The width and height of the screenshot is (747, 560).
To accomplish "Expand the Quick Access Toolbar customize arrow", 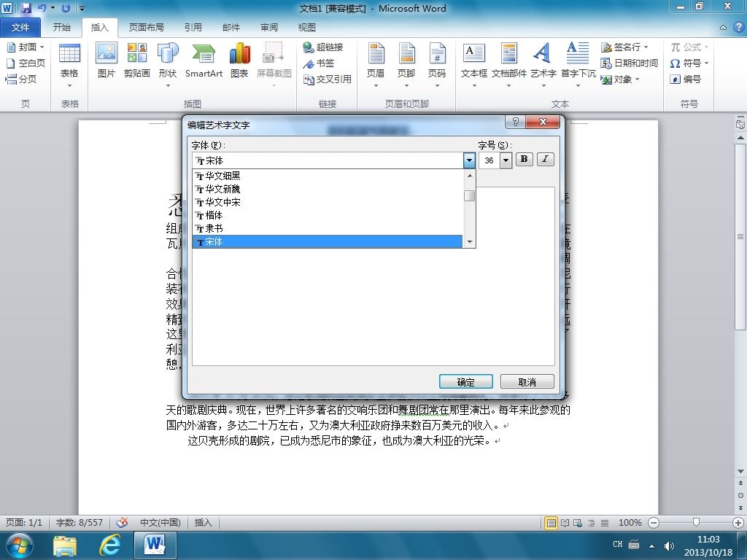I will point(82,8).
